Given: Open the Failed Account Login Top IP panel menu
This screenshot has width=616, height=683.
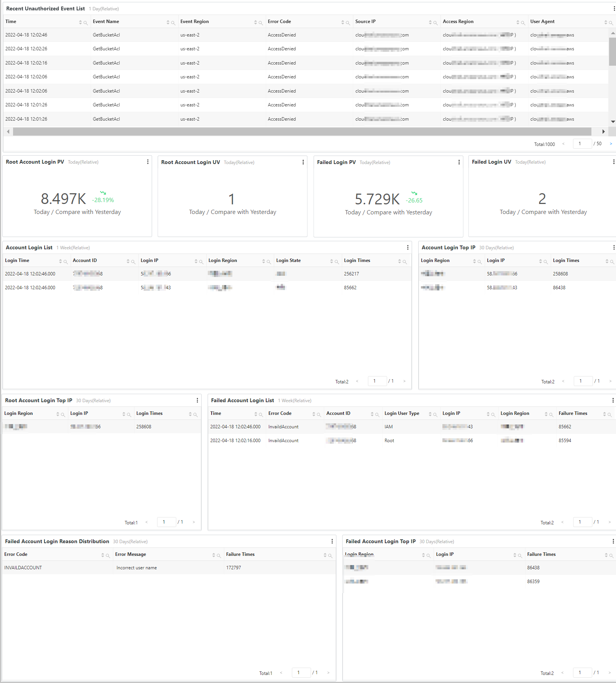Looking at the screenshot, I should click(x=613, y=540).
